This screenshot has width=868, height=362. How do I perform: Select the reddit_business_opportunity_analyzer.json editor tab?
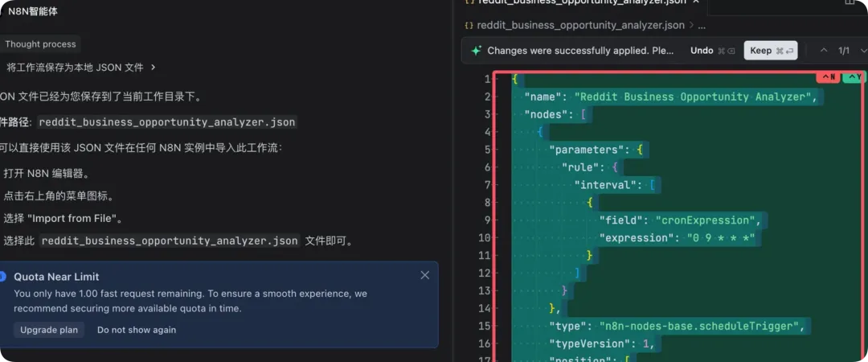click(581, 2)
